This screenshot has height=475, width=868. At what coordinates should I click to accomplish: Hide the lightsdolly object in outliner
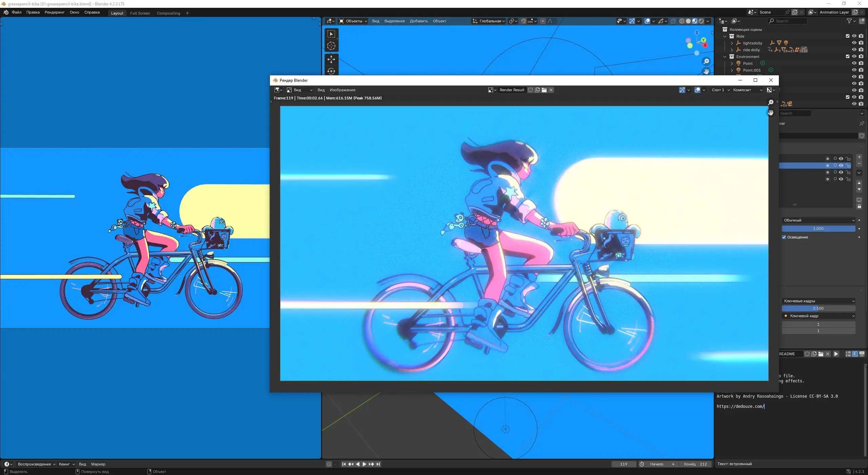point(854,43)
